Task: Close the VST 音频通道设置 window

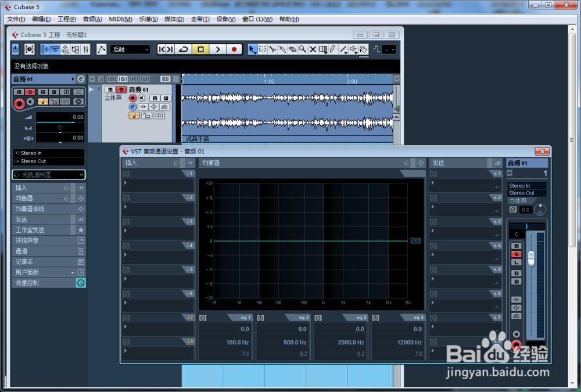Action: coord(542,151)
